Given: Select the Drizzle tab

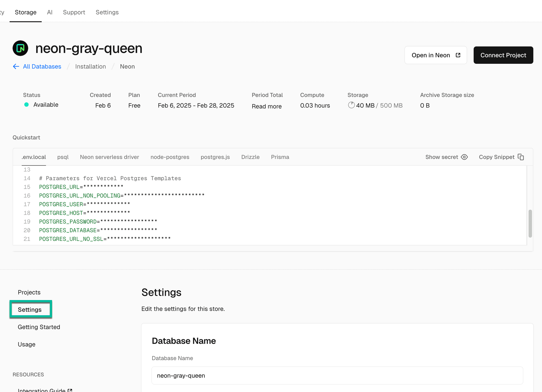Looking at the screenshot, I should tap(250, 157).
